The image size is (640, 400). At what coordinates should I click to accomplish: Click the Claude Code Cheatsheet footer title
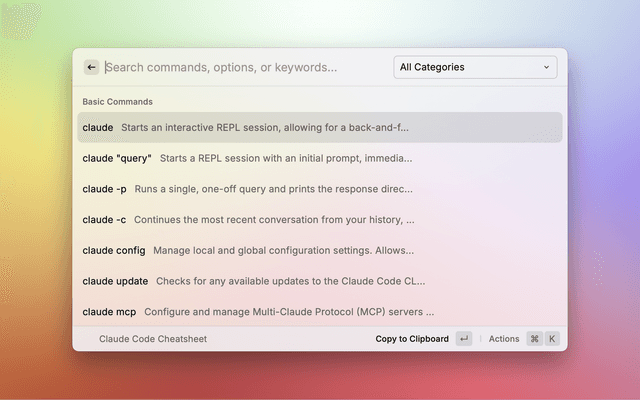[153, 339]
